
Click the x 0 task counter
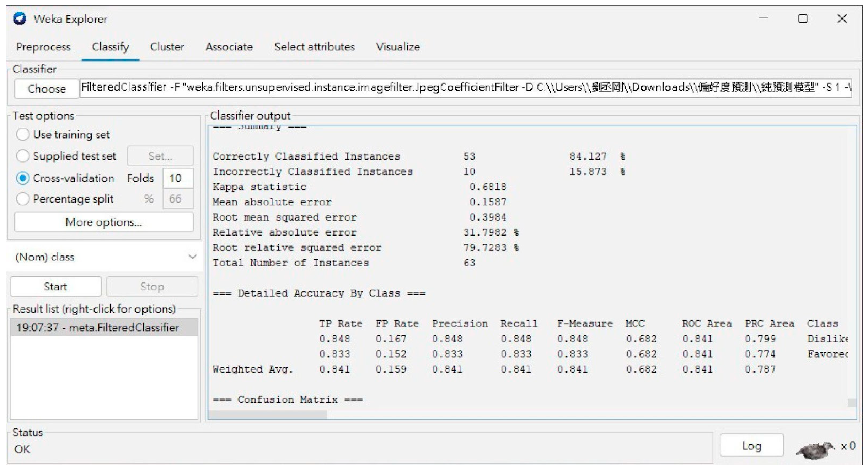(x=848, y=446)
